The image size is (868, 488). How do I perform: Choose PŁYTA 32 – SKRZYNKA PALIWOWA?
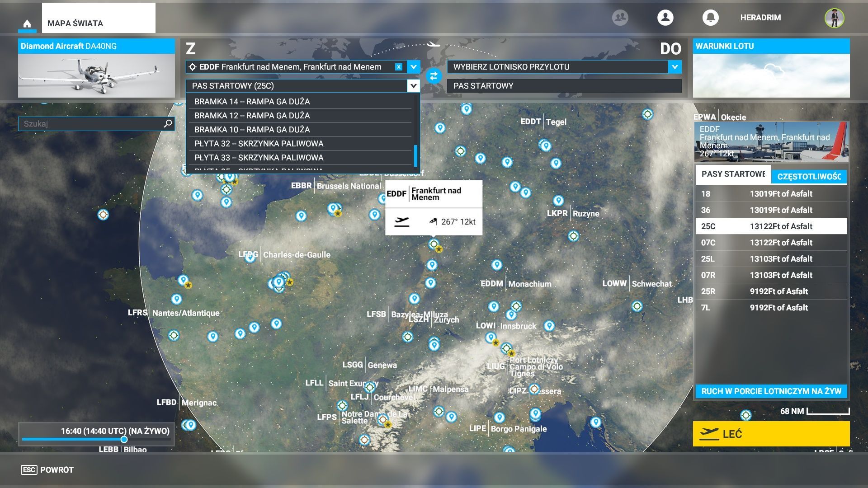click(x=300, y=144)
